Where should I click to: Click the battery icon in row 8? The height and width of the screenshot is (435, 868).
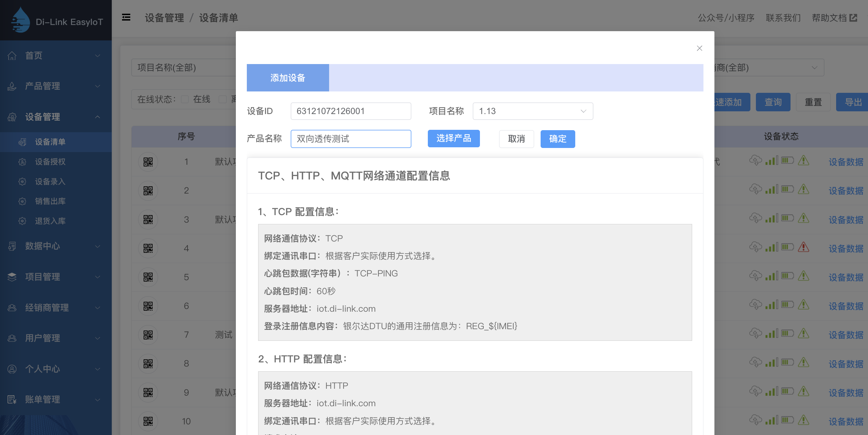tap(787, 362)
